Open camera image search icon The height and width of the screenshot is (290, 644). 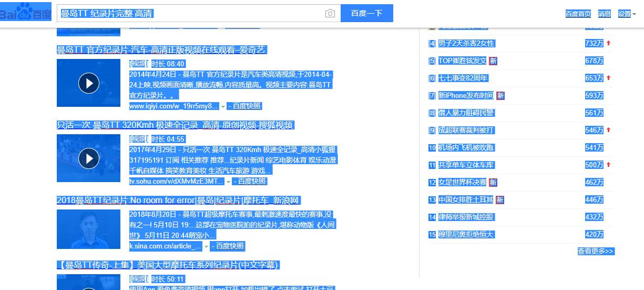[x=330, y=14]
